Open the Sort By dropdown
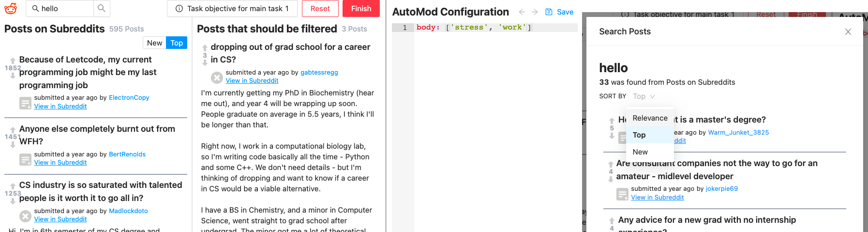 pyautogui.click(x=644, y=96)
